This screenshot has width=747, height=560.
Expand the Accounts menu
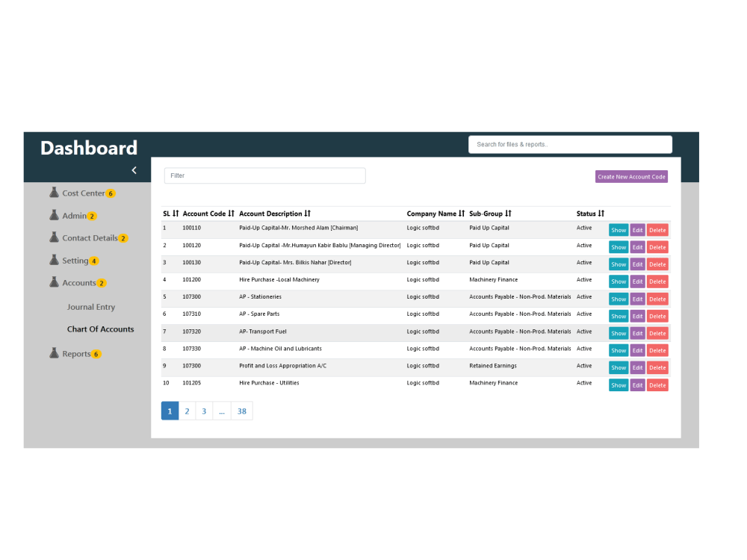(79, 283)
